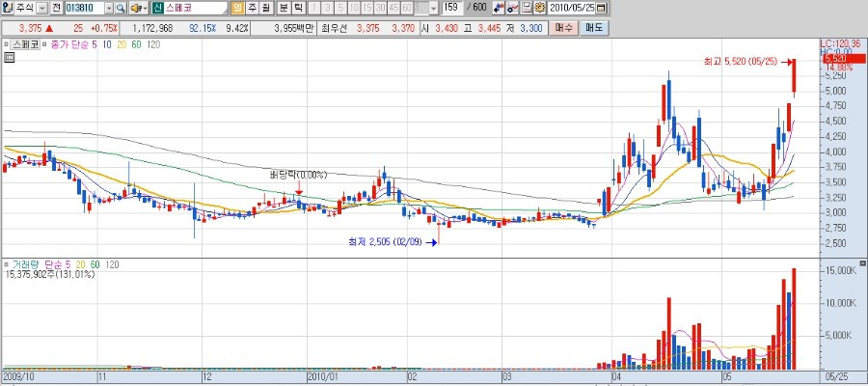Viewport: 868px width, 386px height.
Task: Click the green 신 badge icon
Action: click(x=157, y=9)
